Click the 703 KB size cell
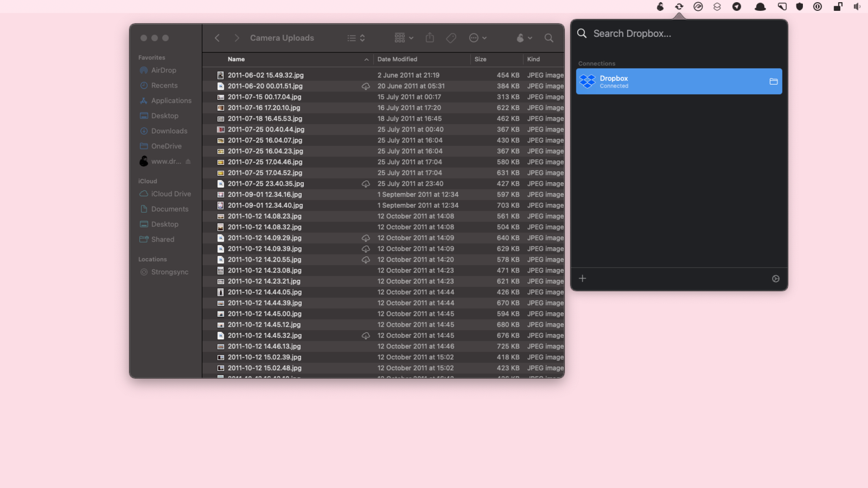The image size is (868, 488). pos(508,206)
